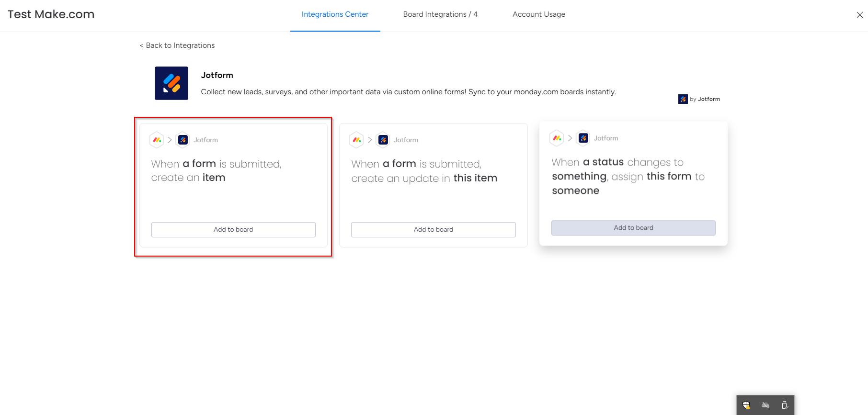Click monday icon on 'status changes' card
The image size is (868, 415).
coord(557,138)
